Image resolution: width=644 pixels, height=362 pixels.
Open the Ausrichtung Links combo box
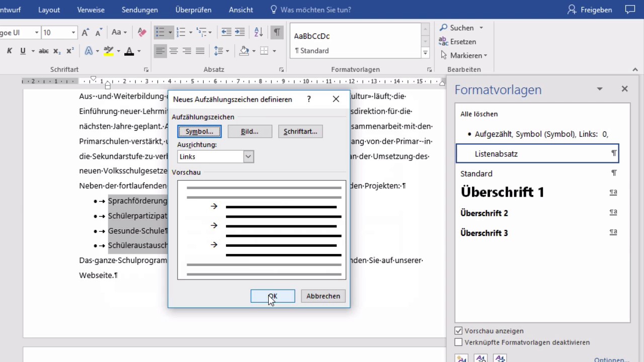(215, 156)
